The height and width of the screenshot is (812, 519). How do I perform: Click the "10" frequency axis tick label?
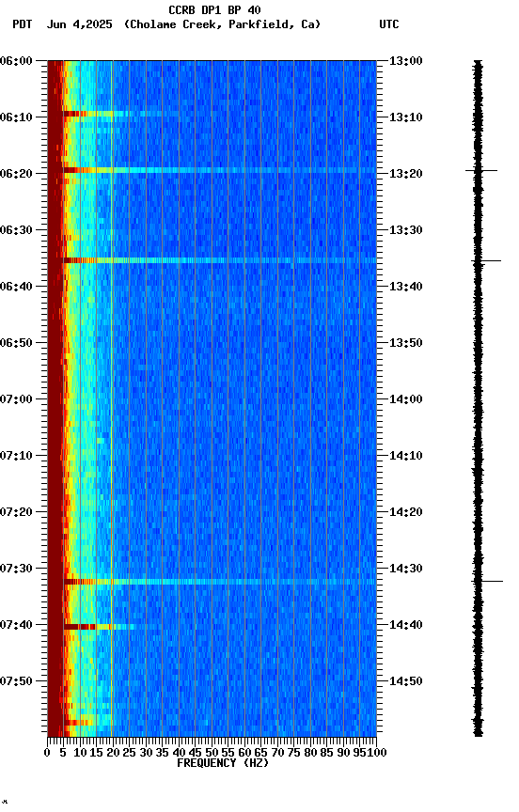click(80, 753)
